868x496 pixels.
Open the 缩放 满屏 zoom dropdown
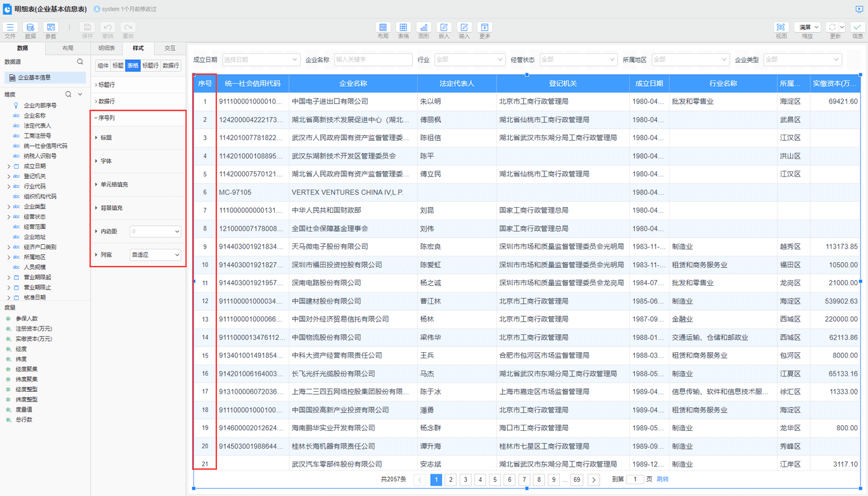point(808,27)
